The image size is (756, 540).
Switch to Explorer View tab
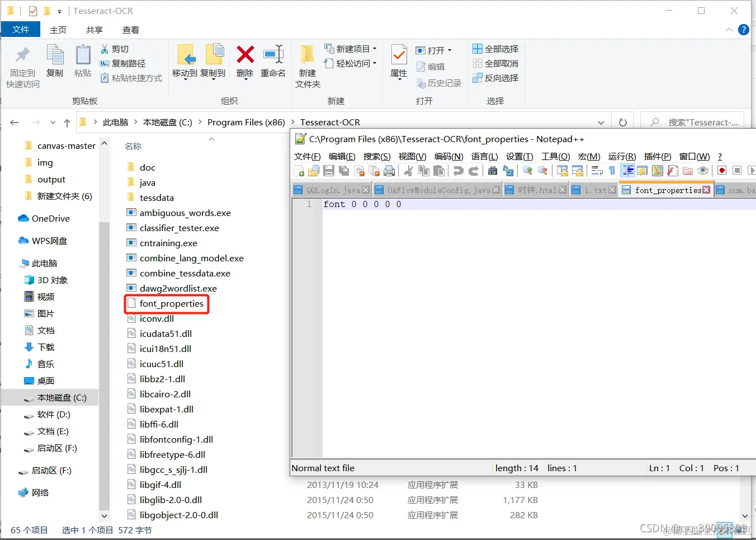[131, 30]
